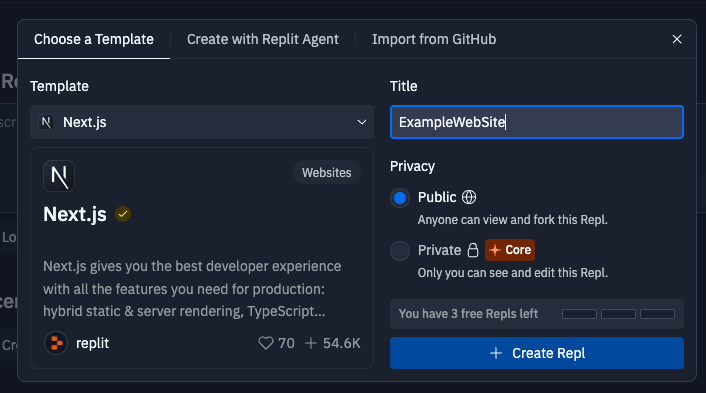
Task: Open the Template selection combo box
Action: 202,122
